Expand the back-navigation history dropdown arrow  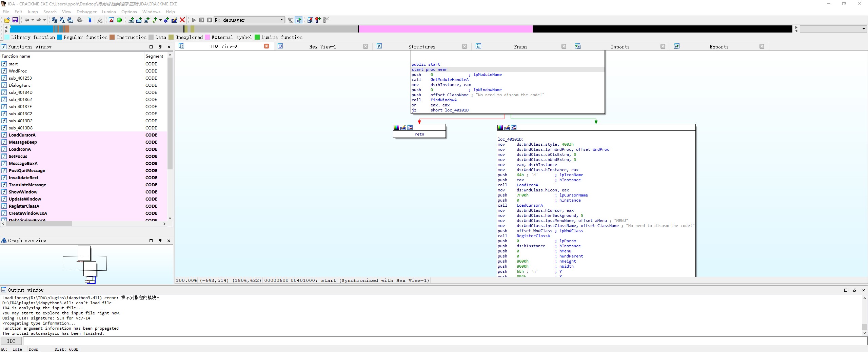point(33,20)
